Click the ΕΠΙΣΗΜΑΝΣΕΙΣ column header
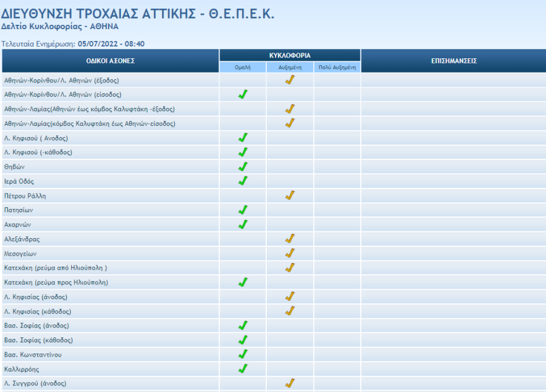Viewport: 546px width, 392px height. [453, 61]
